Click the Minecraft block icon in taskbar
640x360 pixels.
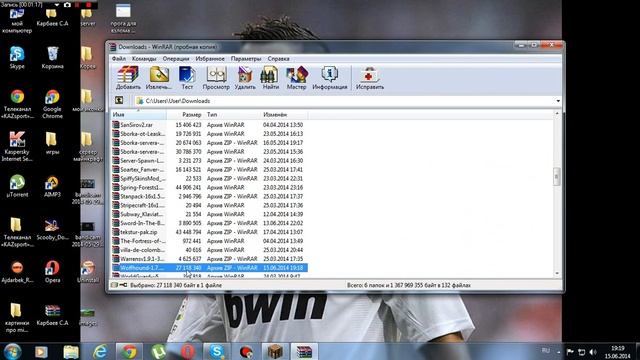(x=275, y=351)
